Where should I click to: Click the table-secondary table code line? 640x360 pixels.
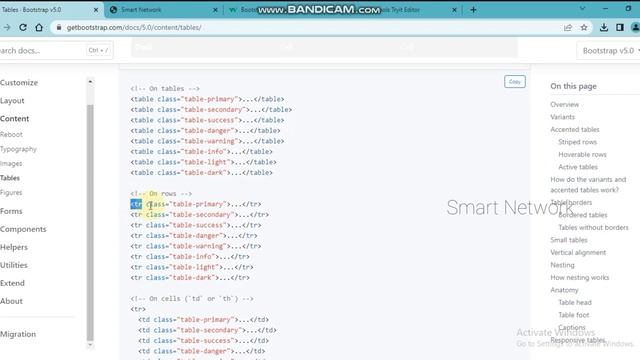[211, 109]
